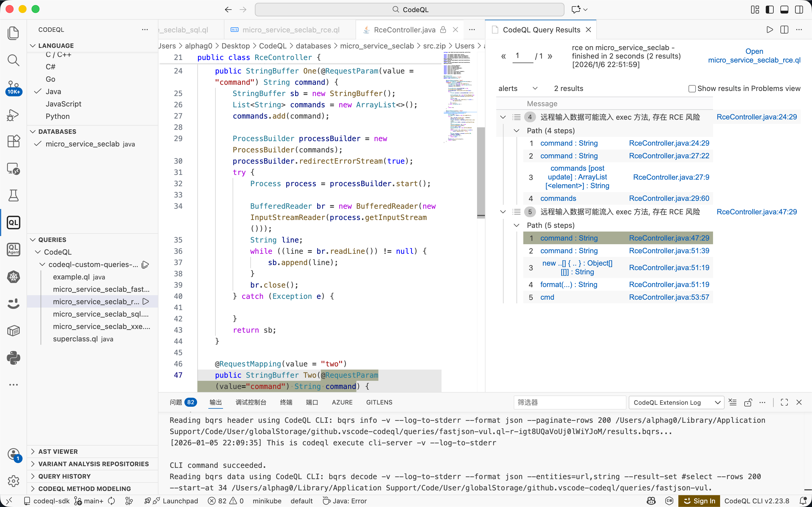Run the micro_service_seclab_r... query
812x507 pixels.
coord(146,301)
